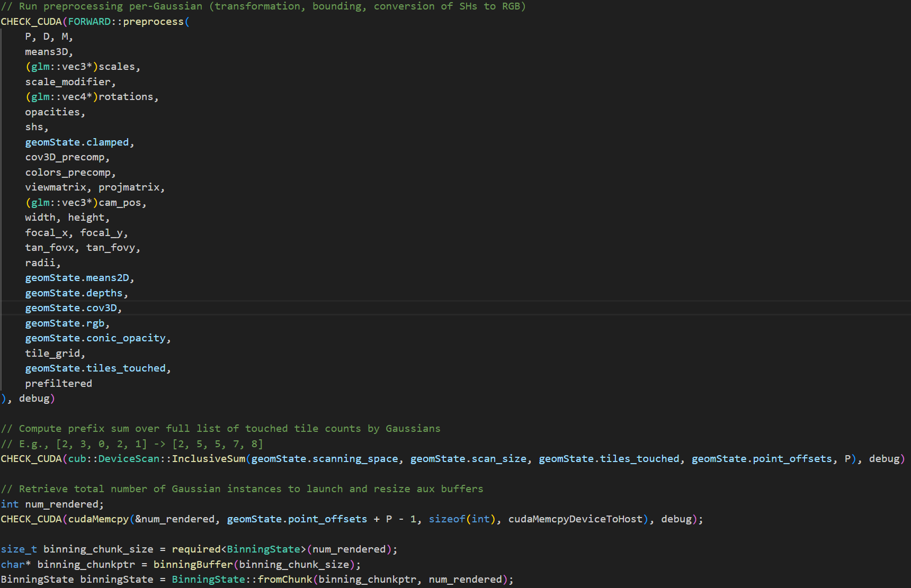Click the 'shs,' argument

tap(37, 127)
